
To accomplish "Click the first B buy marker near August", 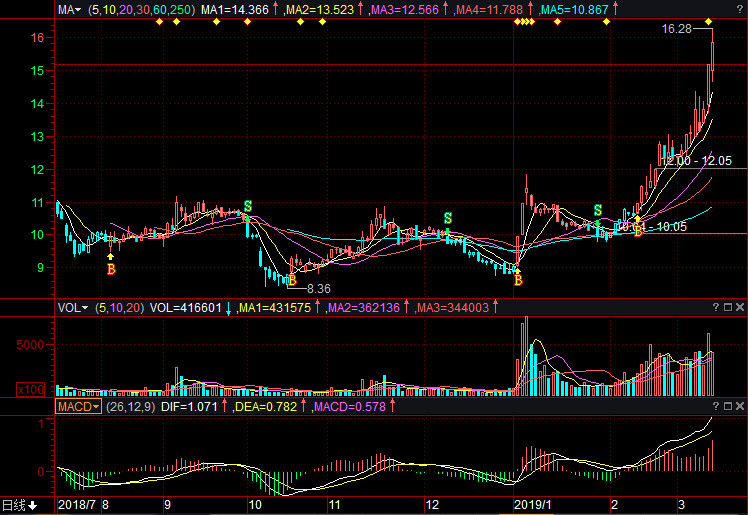I will pyautogui.click(x=111, y=269).
